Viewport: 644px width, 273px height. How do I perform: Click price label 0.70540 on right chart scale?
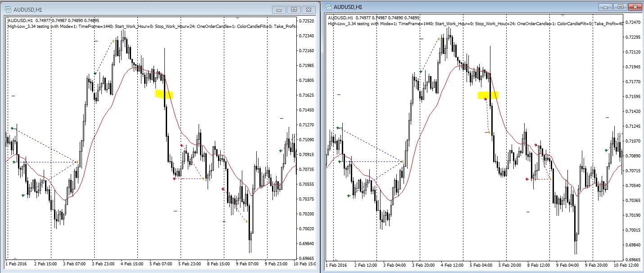pyautogui.click(x=634, y=186)
